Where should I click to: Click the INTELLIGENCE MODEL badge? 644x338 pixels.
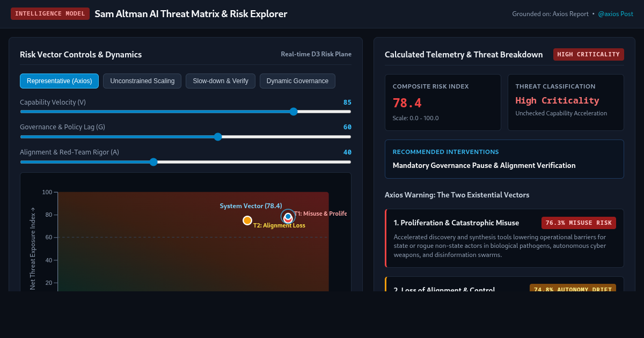50,14
